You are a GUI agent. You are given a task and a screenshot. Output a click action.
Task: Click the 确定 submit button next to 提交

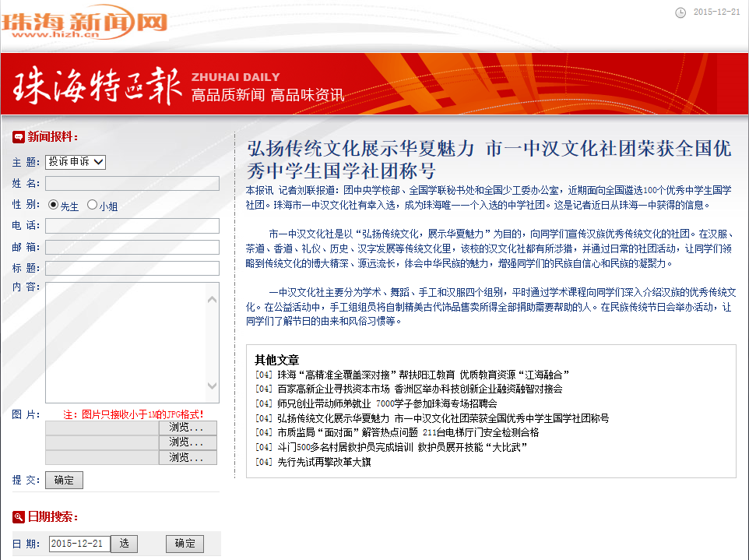click(64, 481)
